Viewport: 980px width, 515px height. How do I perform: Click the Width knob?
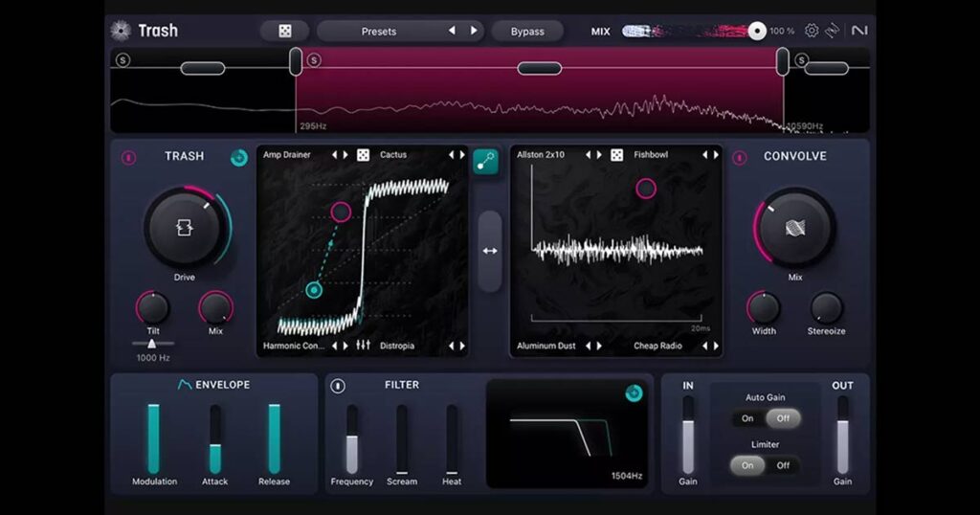coord(764,308)
